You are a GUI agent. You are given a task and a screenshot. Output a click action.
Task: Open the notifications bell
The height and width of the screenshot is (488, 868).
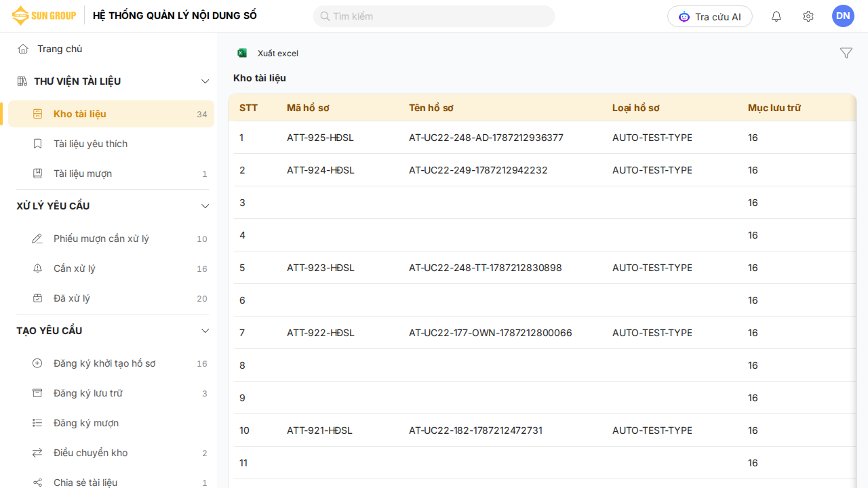[x=776, y=16]
